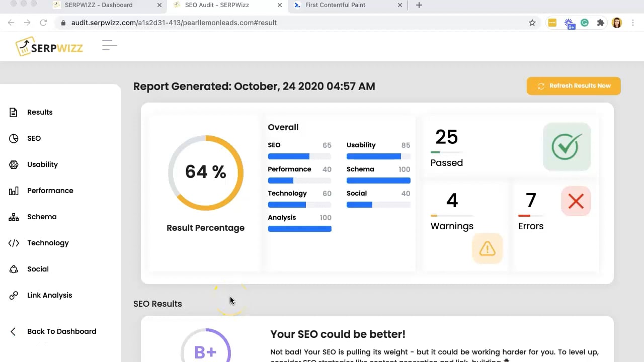Image resolution: width=644 pixels, height=362 pixels.
Task: Close the First Contentful Paint tab
Action: [x=400, y=5]
